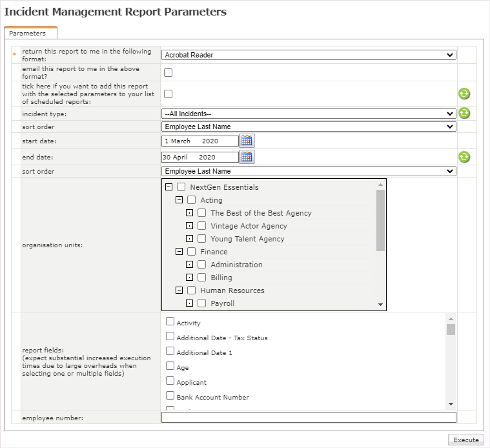Tick the Payroll organisation unit checkbox

pyautogui.click(x=202, y=303)
